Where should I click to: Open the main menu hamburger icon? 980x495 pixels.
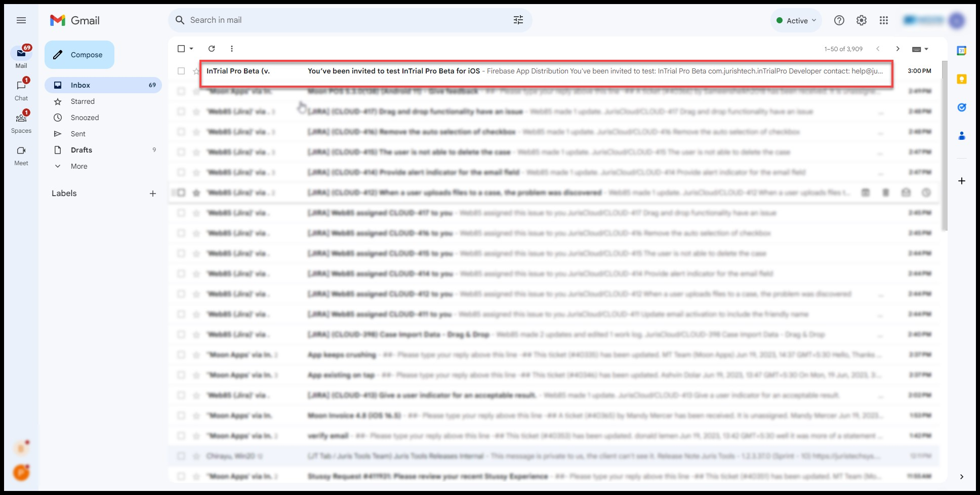pos(21,20)
